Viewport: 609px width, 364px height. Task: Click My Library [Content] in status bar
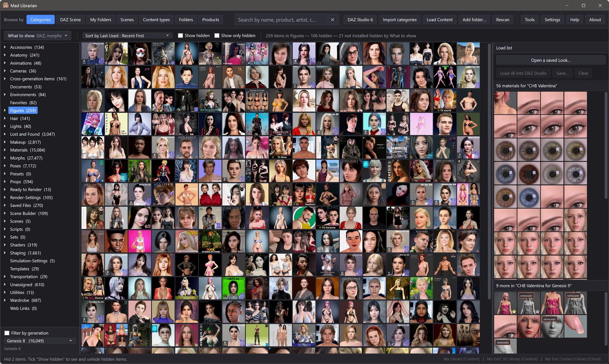click(462, 359)
